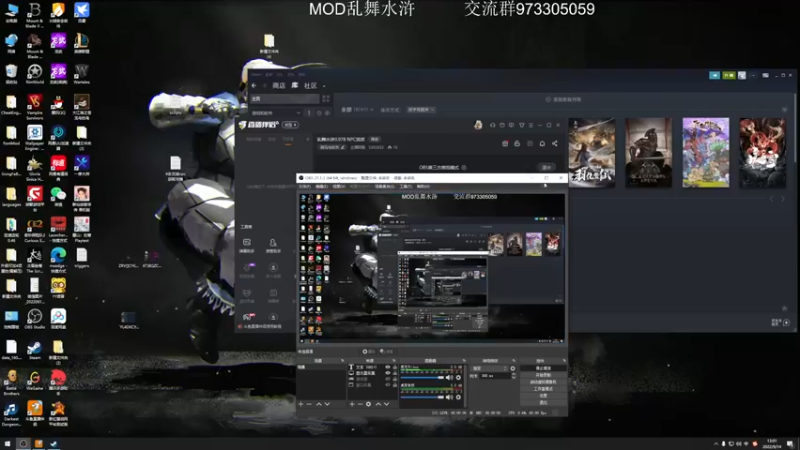Viewport: 800px width, 450px height.
Task: Mute the first OBS mixer audio track
Action: [449, 378]
